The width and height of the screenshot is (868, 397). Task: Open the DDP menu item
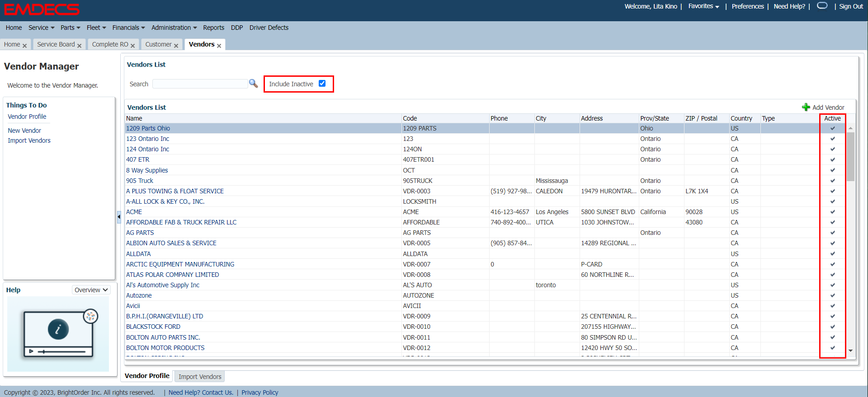[237, 28]
